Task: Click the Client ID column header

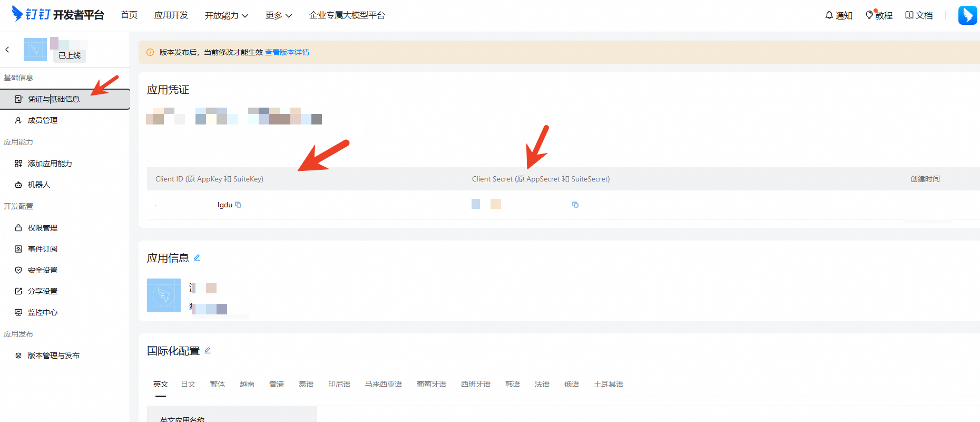Action: 209,179
